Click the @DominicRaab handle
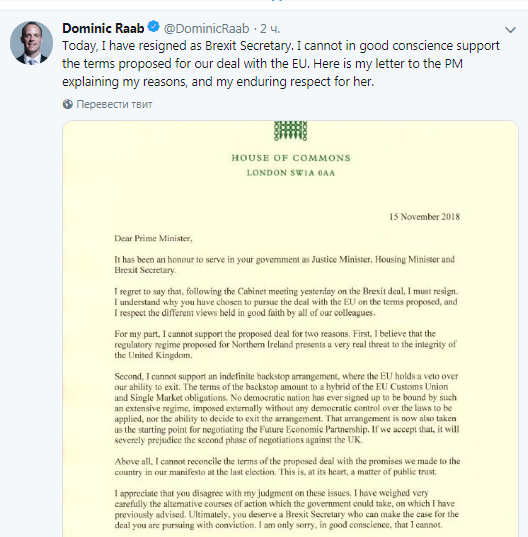Viewport: 528px width, 537px height. click(206, 29)
